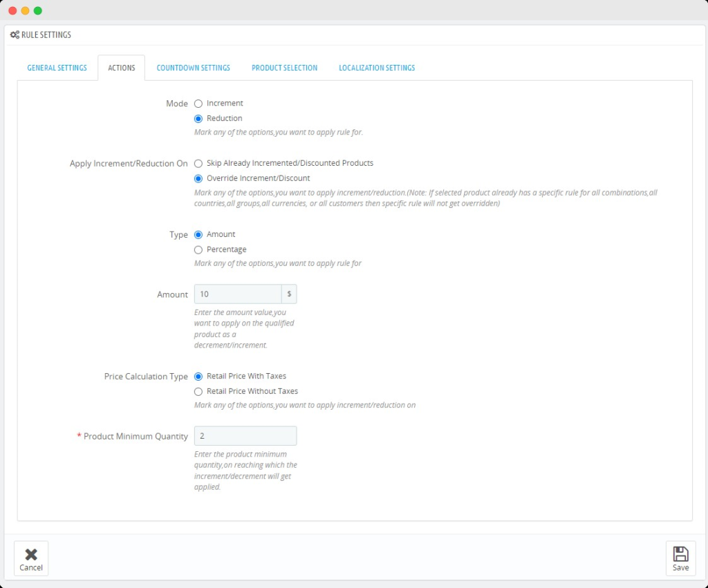This screenshot has width=708, height=588.
Task: Open the Localization Settings tab
Action: click(377, 68)
